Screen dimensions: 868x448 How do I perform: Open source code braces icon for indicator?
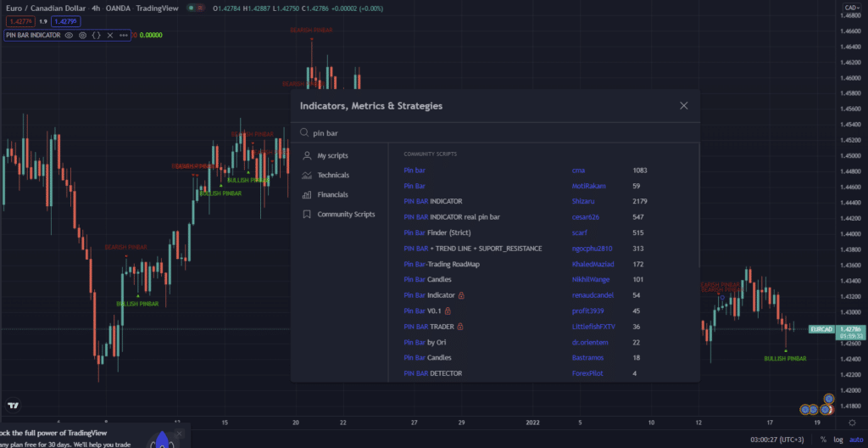pos(97,36)
